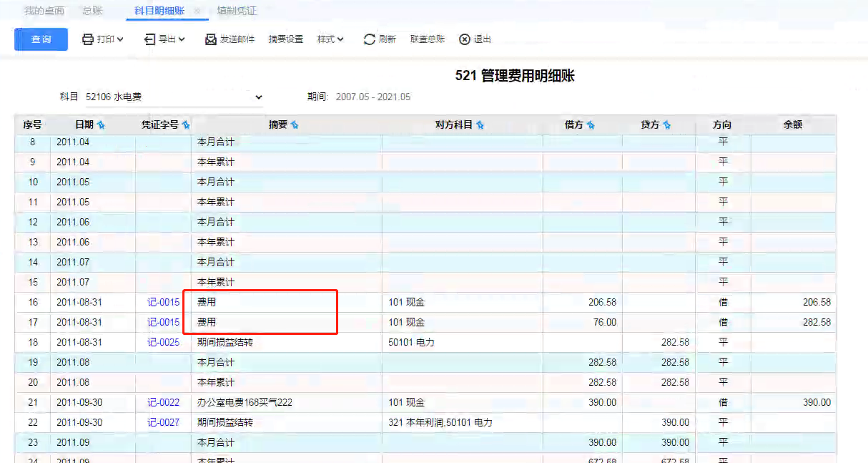Image resolution: width=868 pixels, height=463 pixels.
Task: Click the sort icon on 凭证字号 column
Action: (186, 125)
